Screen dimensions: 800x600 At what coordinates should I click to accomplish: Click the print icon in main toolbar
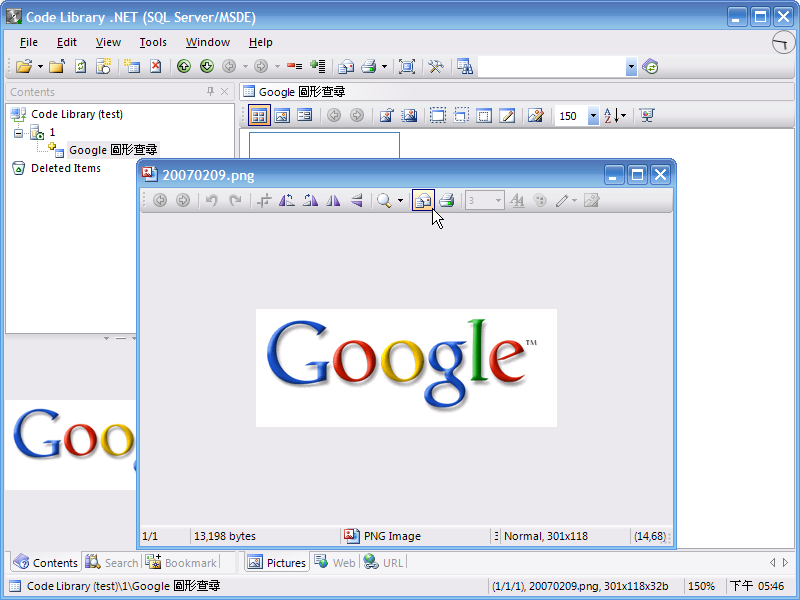[369, 66]
